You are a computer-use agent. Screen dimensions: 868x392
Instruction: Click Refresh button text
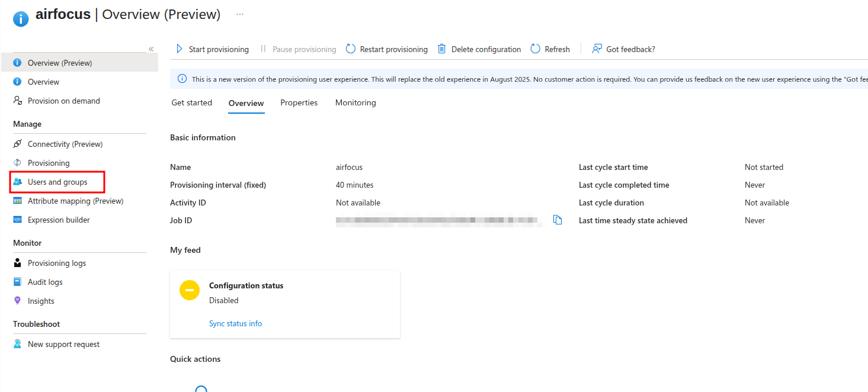point(558,50)
